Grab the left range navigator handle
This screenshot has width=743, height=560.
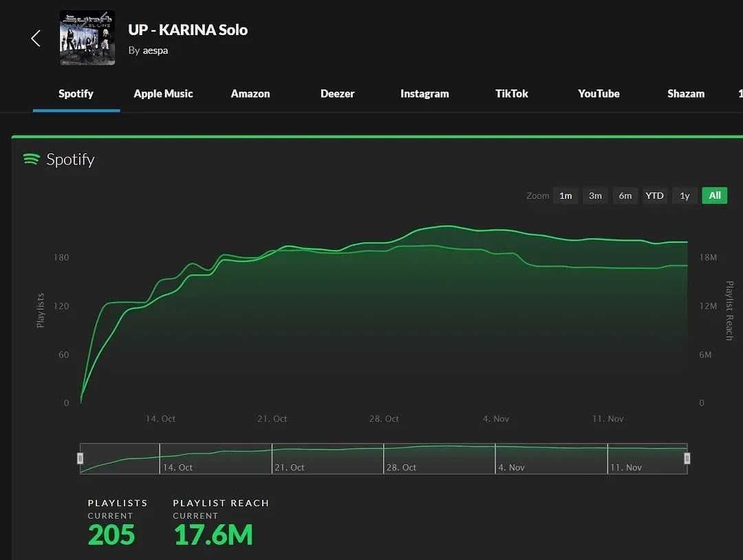tap(80, 458)
